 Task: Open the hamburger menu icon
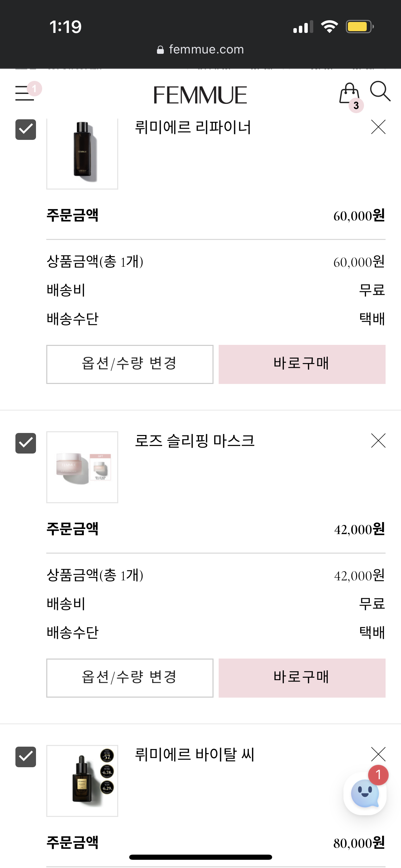coord(25,93)
